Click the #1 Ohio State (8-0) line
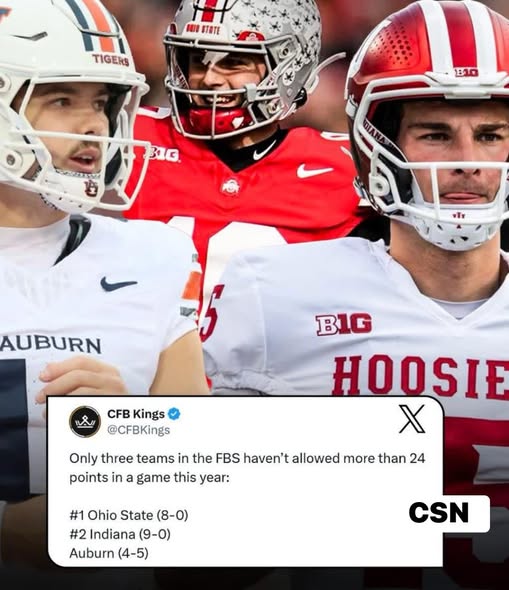509x590 pixels. [x=129, y=515]
